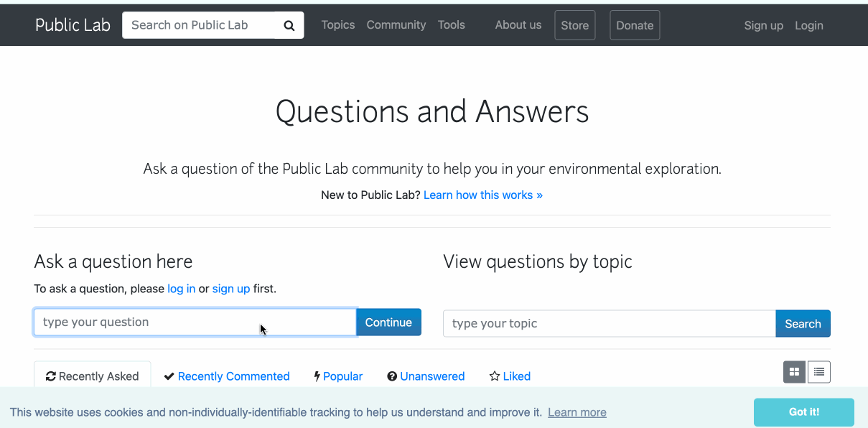Open the Community menu
Screen dimensions: 868x428
click(x=396, y=24)
